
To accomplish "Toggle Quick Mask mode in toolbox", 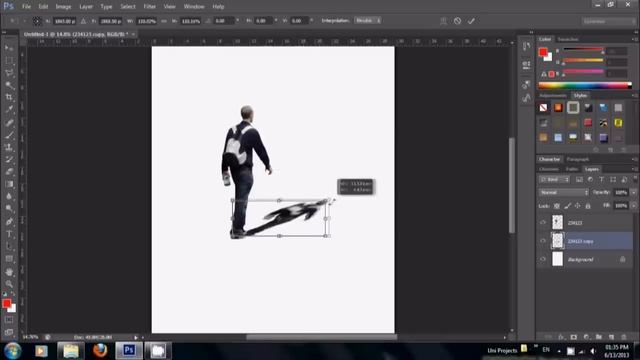I will (x=9, y=320).
